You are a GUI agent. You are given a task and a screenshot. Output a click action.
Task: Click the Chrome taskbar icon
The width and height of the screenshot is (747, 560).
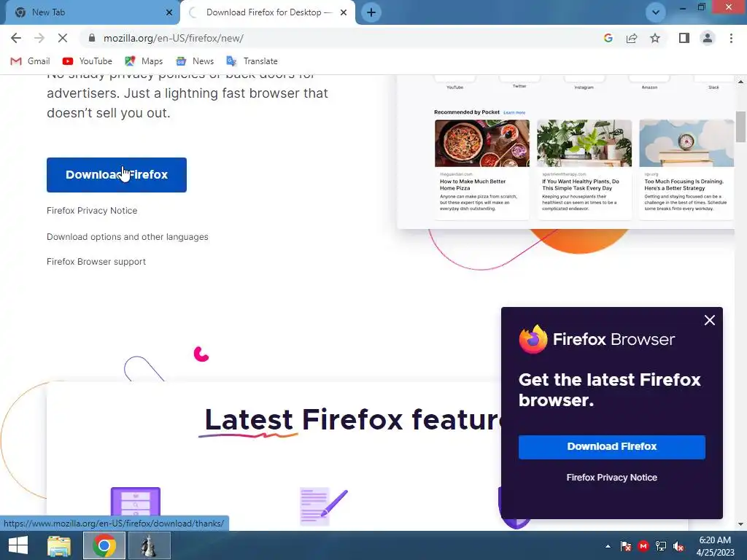point(104,545)
